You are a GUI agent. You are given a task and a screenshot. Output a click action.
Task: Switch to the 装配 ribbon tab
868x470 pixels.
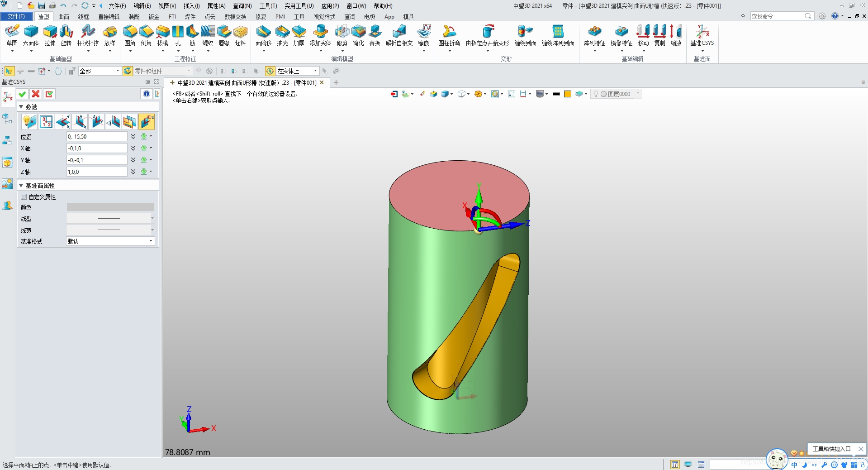pyautogui.click(x=134, y=17)
